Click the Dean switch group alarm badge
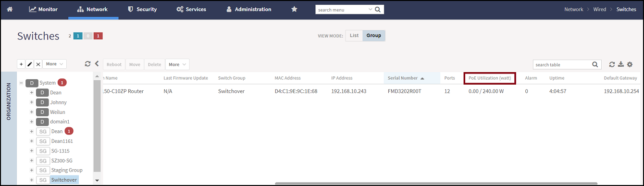The image size is (644, 186). (69, 131)
